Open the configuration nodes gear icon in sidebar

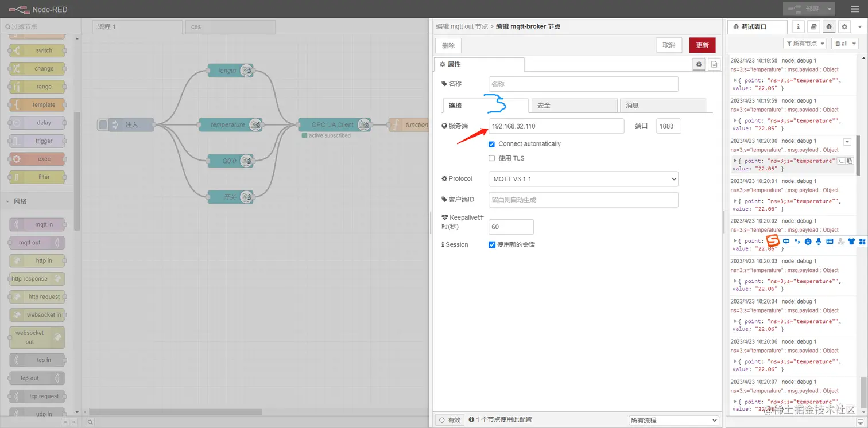click(844, 26)
